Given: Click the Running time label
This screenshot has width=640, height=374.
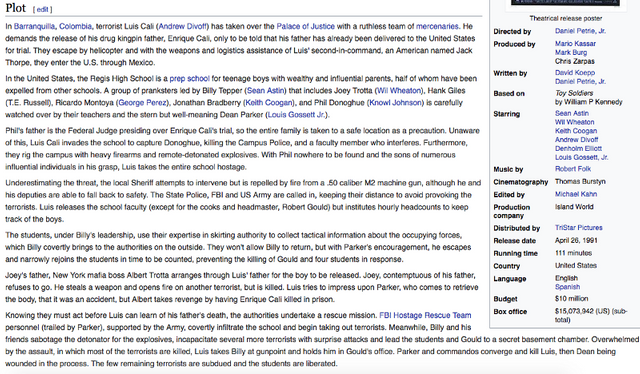Looking at the screenshot, I should click(515, 254).
